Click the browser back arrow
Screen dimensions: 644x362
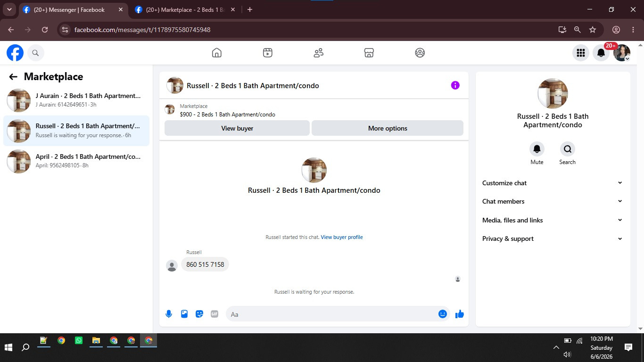point(11,30)
